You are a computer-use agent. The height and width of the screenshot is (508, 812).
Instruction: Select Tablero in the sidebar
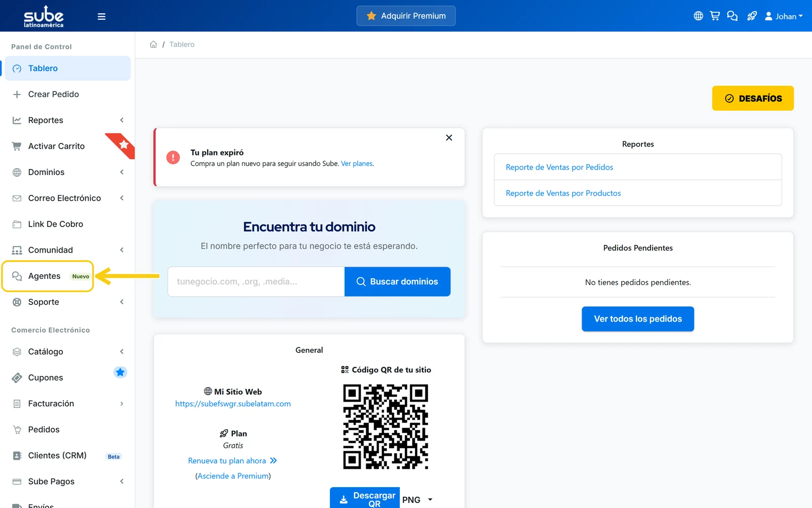click(67, 68)
